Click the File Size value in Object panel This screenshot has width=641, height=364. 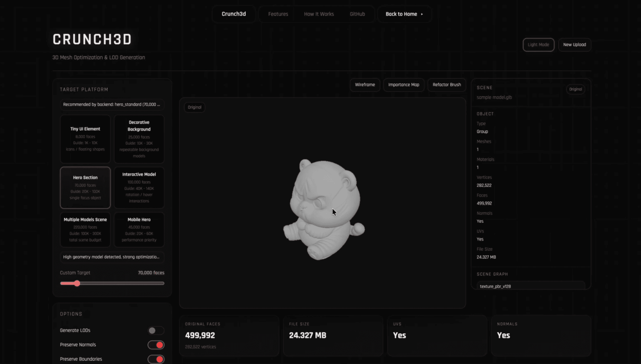486,257
